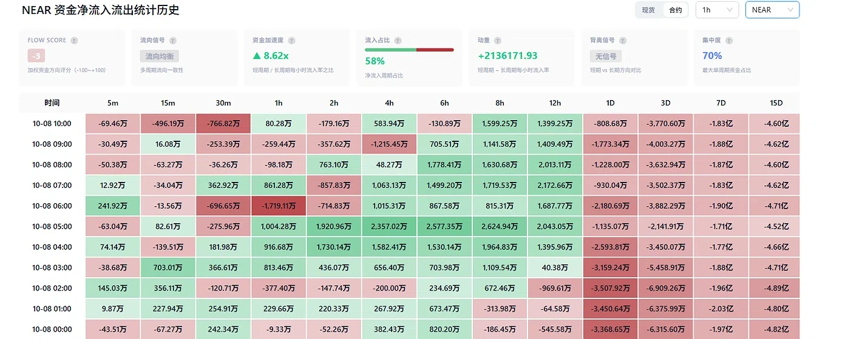Switch to 现货 spot market
This screenshot has width=868, height=339.
pyautogui.click(x=649, y=10)
